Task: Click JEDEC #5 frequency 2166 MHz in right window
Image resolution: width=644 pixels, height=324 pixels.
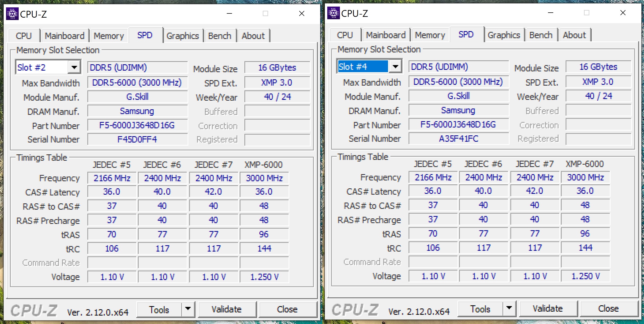Action: tap(433, 177)
